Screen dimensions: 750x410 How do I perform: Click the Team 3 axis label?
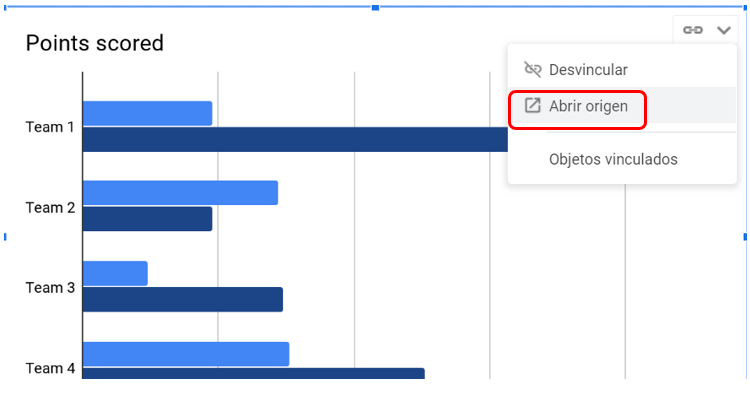(50, 287)
